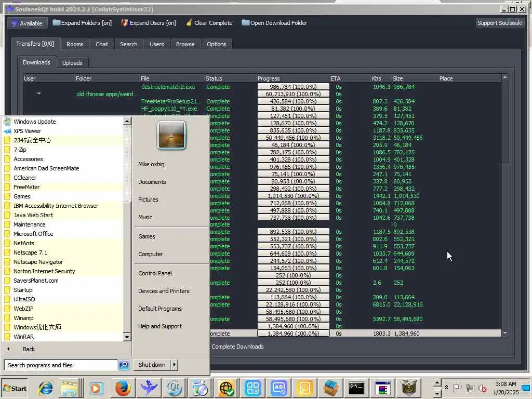
Task: Open the Shut down options arrow
Action: [174, 365]
